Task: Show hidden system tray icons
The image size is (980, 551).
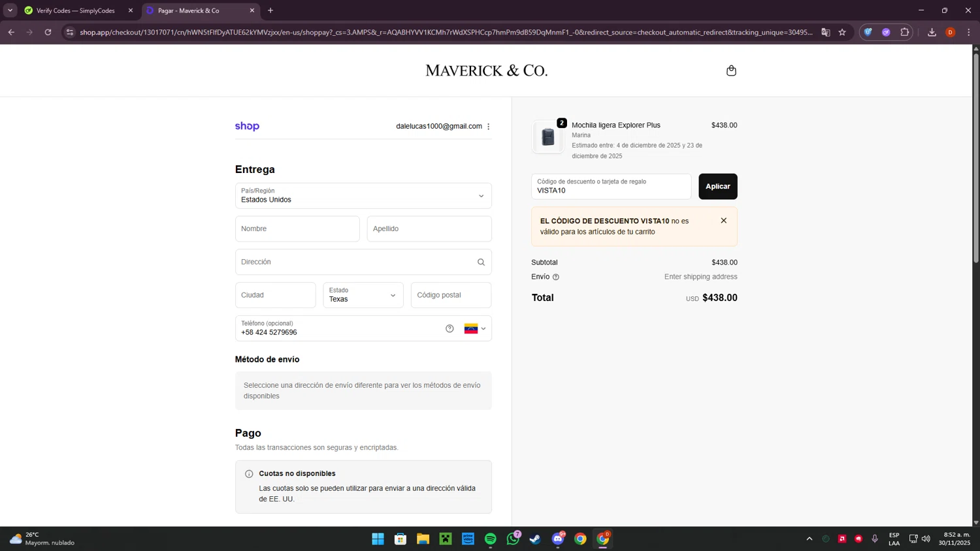Action: pyautogui.click(x=809, y=539)
